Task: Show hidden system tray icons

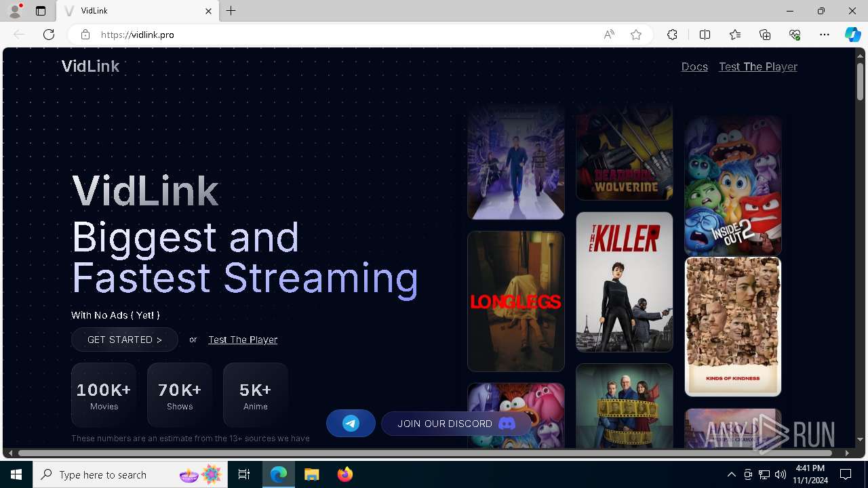Action: 731,474
